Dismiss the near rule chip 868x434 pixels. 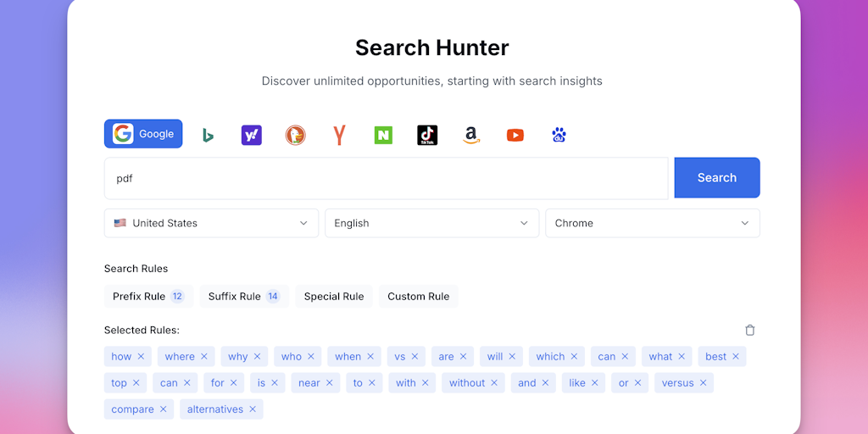coord(330,382)
